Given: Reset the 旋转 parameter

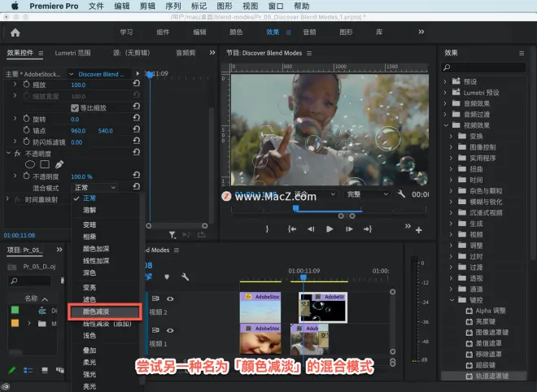Looking at the screenshot, I should 137,118.
